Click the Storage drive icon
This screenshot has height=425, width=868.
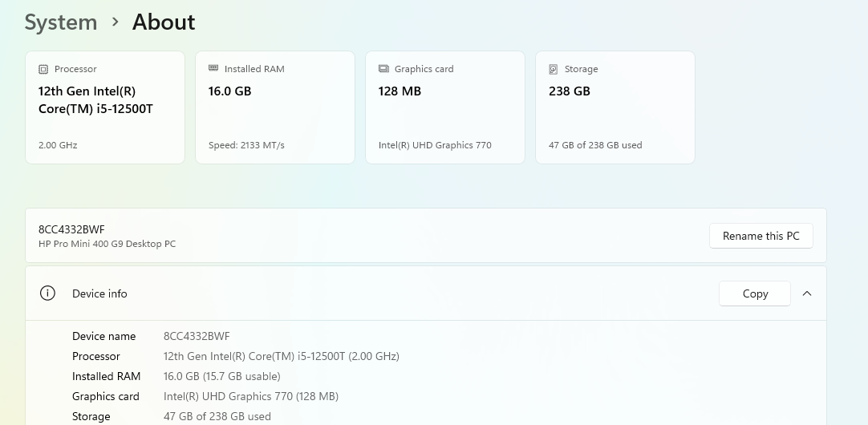click(x=553, y=69)
